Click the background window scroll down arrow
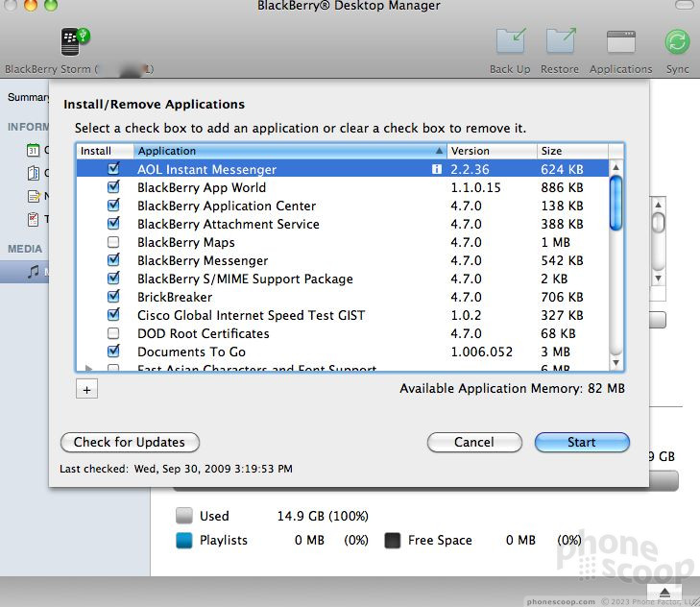Viewport: 700px width, 607px height. click(658, 278)
